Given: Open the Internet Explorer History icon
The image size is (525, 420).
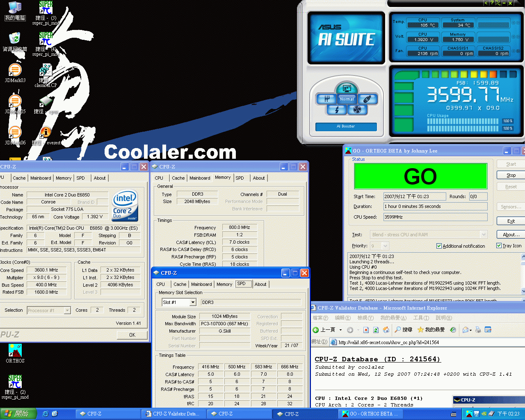Looking at the screenshot, I should [453, 330].
